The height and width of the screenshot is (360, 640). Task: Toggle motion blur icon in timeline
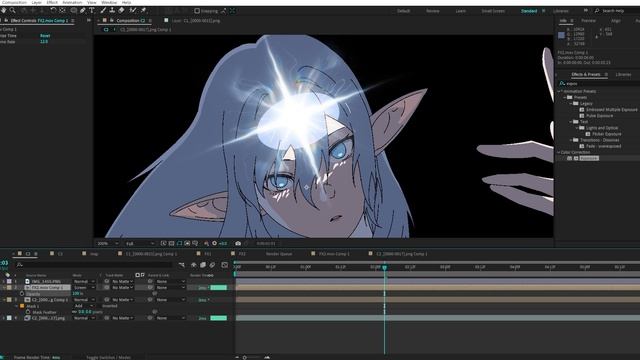point(212,265)
